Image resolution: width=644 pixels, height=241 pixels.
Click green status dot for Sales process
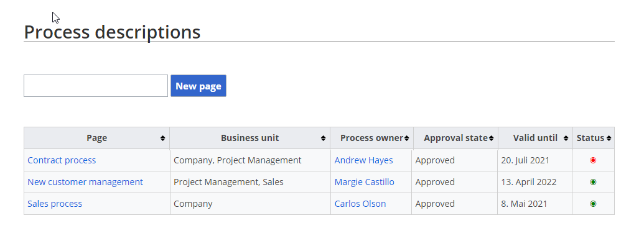(x=593, y=204)
